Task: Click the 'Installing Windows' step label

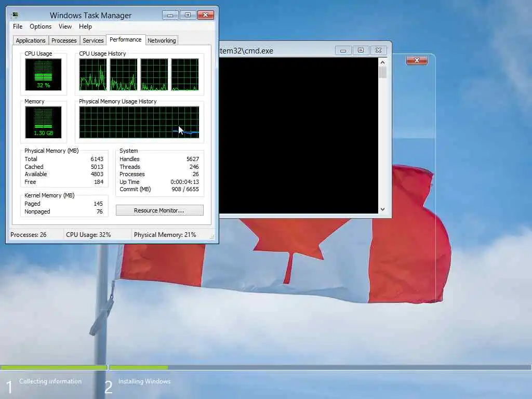Action: [144, 381]
